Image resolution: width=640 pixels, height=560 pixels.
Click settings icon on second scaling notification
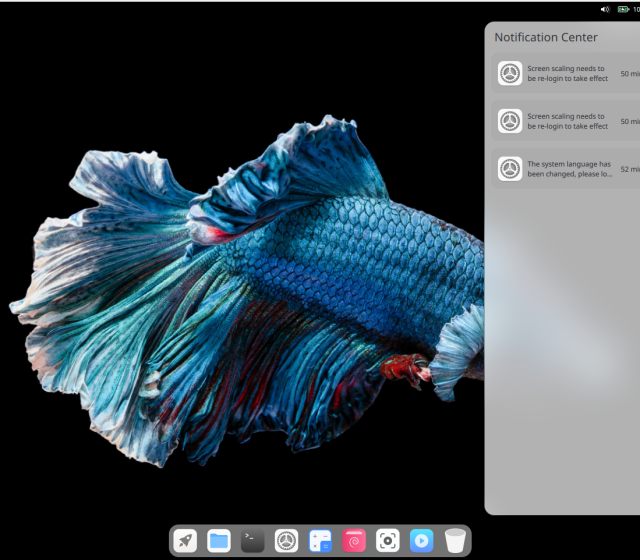point(510,121)
